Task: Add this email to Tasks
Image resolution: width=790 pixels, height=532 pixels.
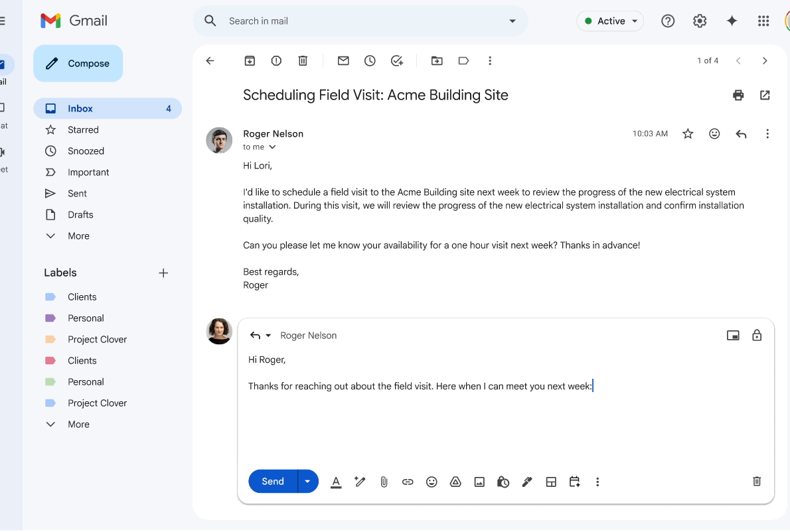Action: pyautogui.click(x=397, y=60)
